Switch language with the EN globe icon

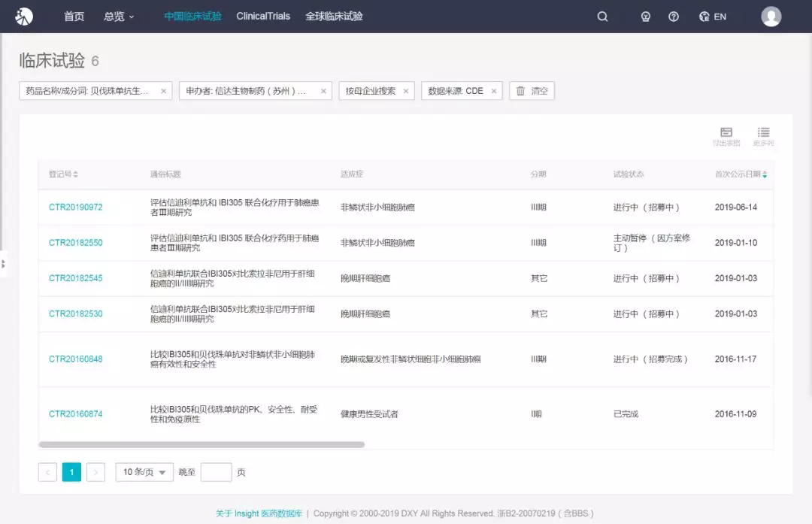pyautogui.click(x=713, y=17)
